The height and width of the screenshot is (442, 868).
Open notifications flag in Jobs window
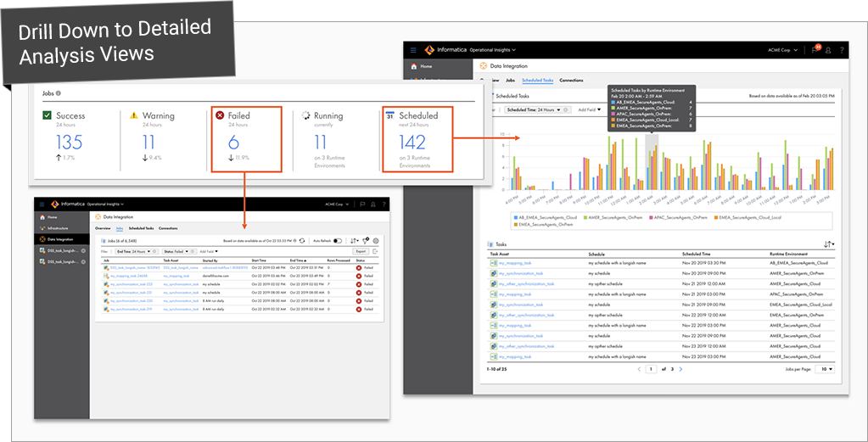pos(362,204)
